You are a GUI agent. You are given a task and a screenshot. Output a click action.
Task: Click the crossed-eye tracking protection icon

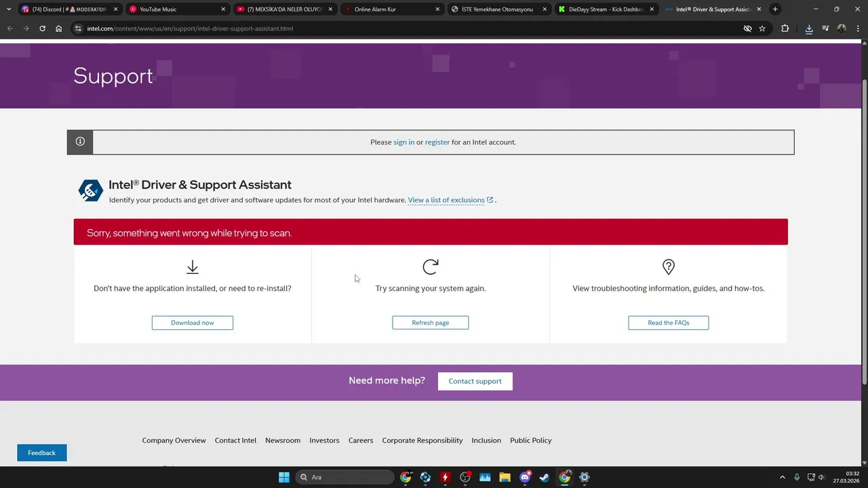(x=747, y=28)
